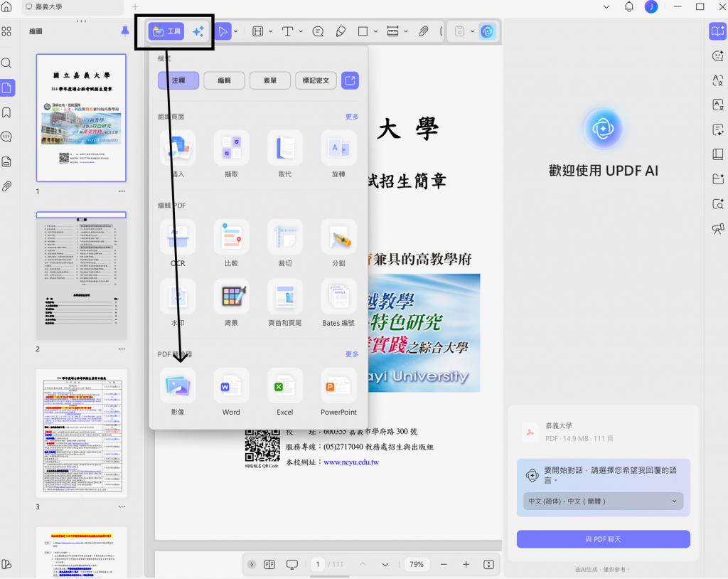Viewport: 728px width, 579px height.
Task: Click the www.ncyu.edu.tw link
Action: pyautogui.click(x=351, y=462)
